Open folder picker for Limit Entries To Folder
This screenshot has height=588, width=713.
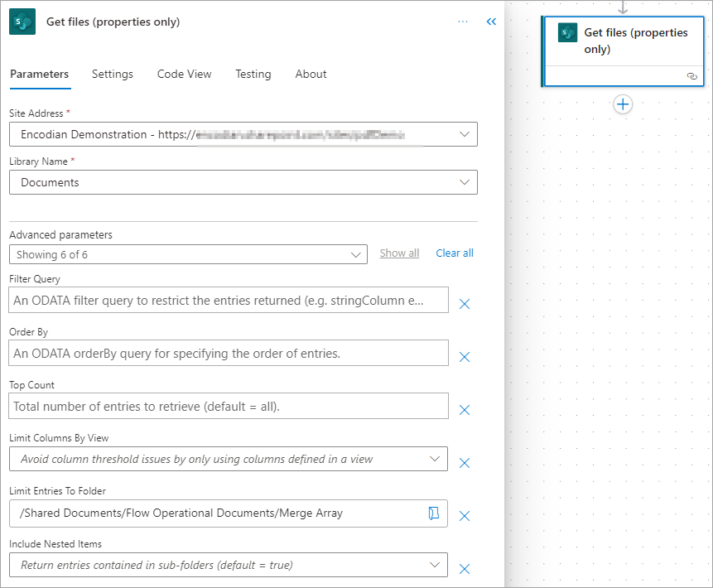(x=434, y=513)
